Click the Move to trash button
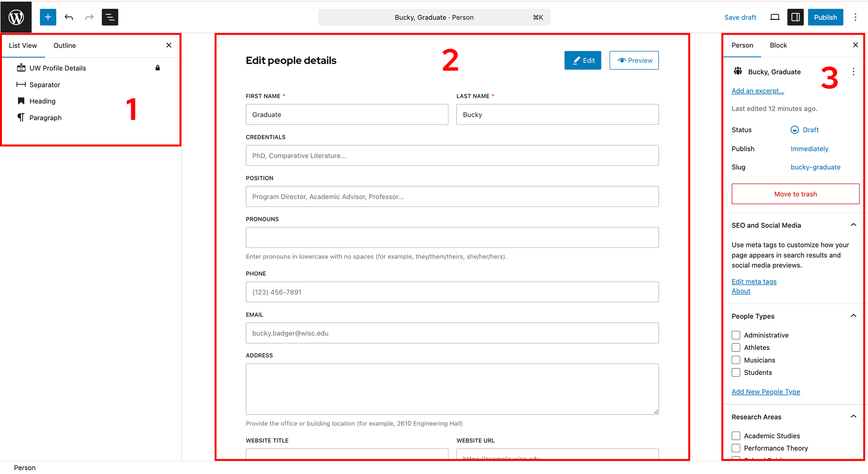 (795, 194)
